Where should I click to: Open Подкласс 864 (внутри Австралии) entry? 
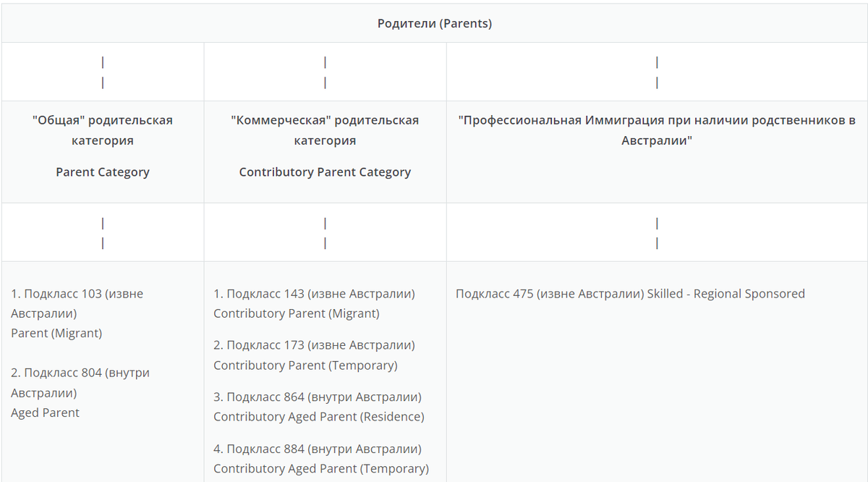(318, 397)
